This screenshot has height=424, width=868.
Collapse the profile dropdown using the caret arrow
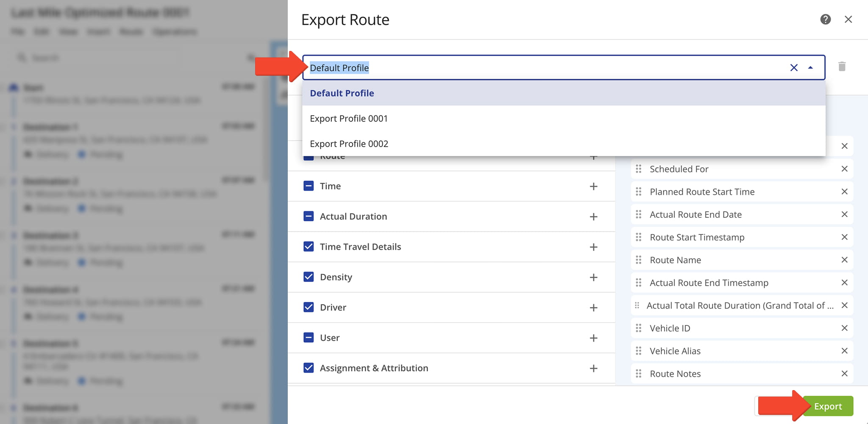[x=810, y=68]
